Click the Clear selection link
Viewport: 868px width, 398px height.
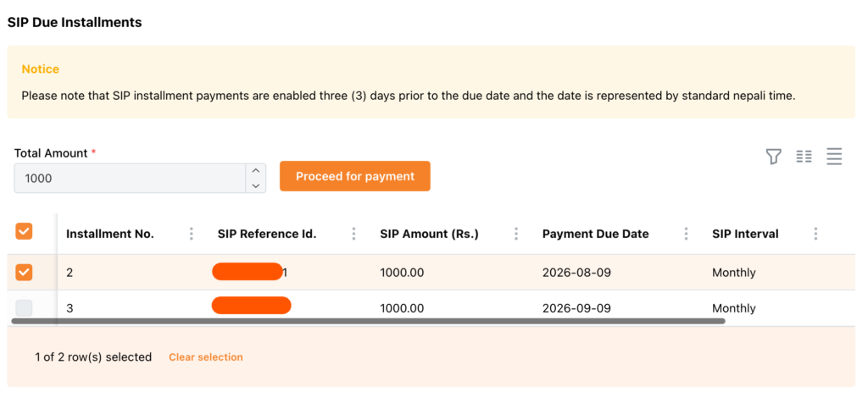tap(206, 357)
